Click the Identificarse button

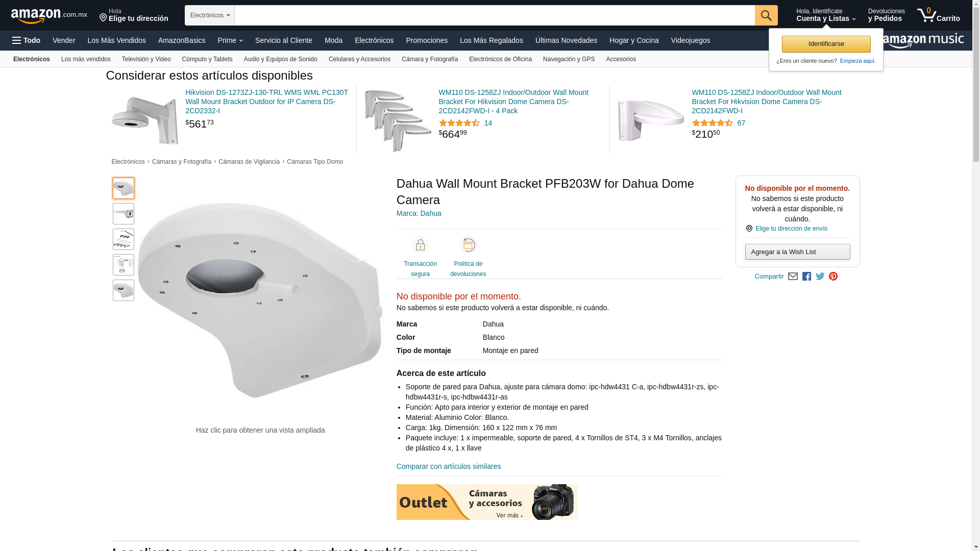tap(826, 44)
